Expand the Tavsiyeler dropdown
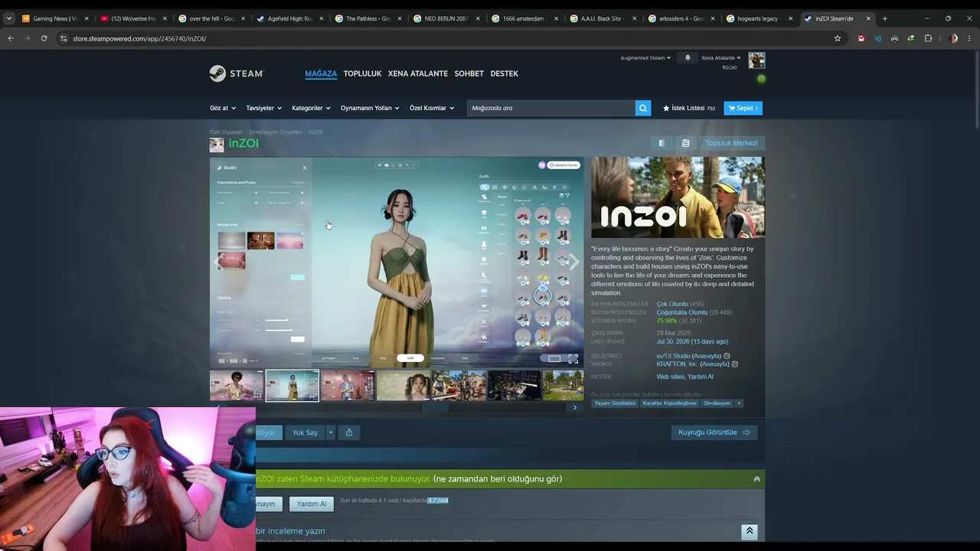 (264, 108)
